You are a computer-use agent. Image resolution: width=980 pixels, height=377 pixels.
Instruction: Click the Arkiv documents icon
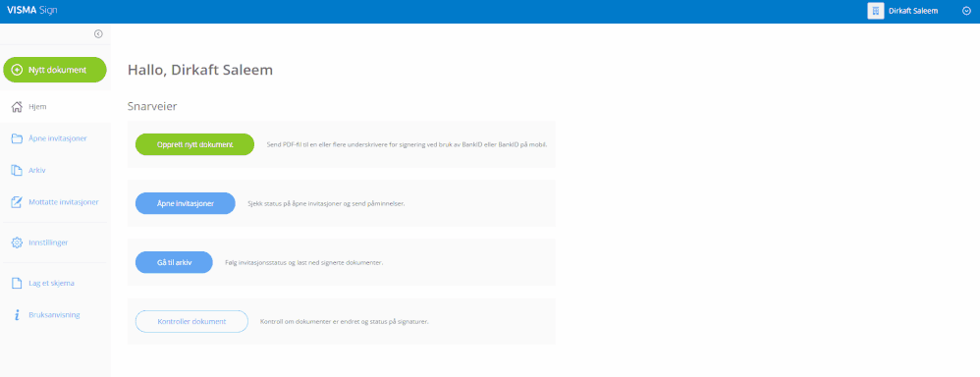18,171
